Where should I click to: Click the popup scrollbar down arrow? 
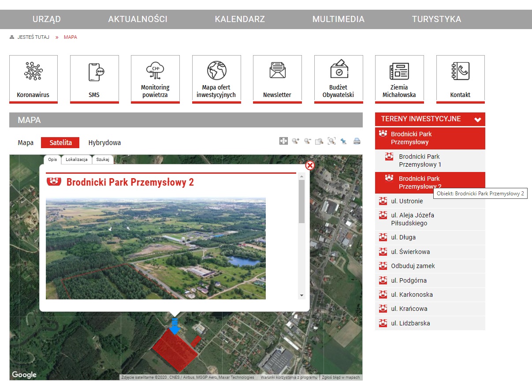coord(301,295)
